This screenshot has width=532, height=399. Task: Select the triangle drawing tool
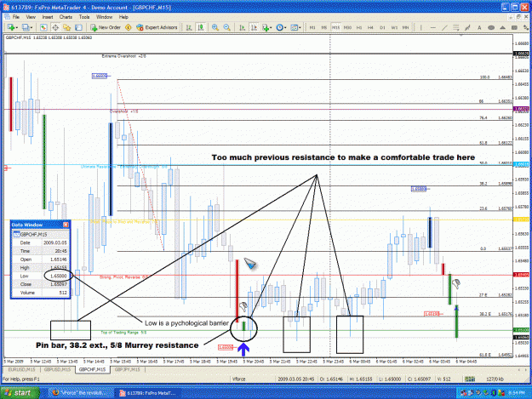[502, 27]
